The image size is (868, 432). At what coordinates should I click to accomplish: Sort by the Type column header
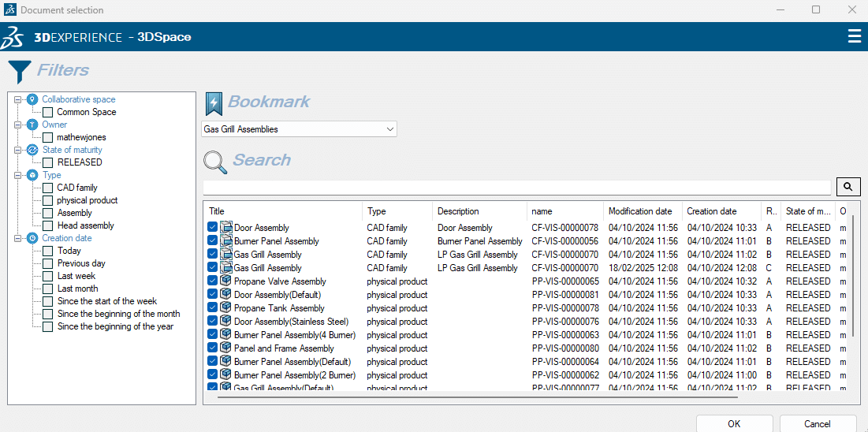(397, 211)
